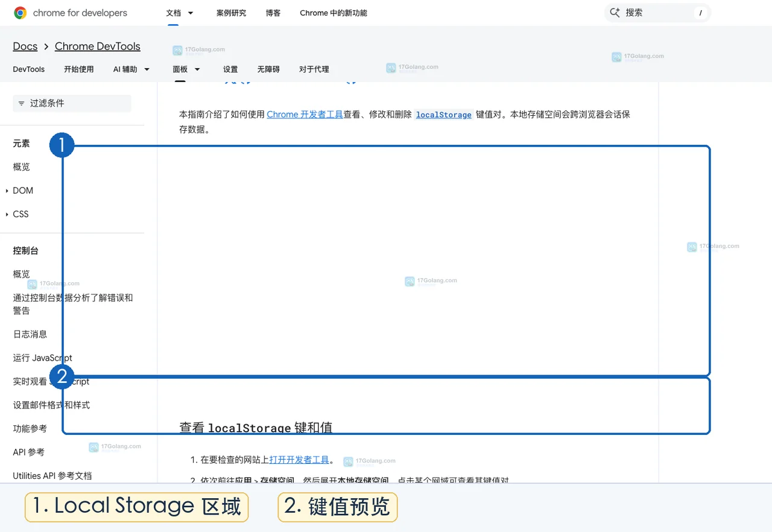Open Chrome 中的新功能 menu item
Screen dimensions: 772x532
(x=334, y=13)
